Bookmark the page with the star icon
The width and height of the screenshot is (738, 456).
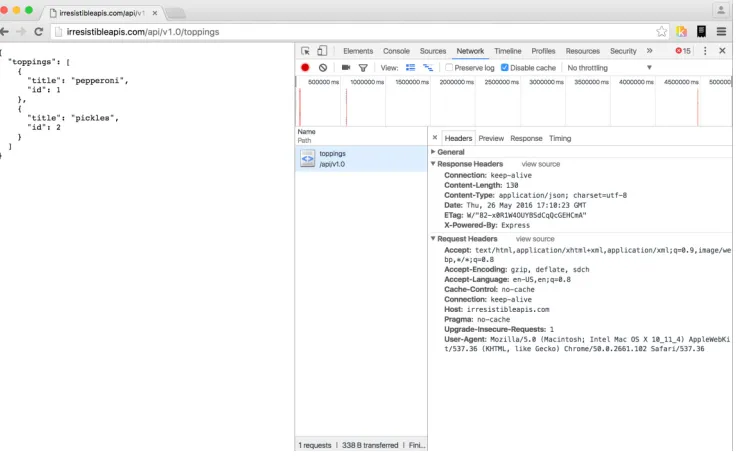[x=661, y=32]
